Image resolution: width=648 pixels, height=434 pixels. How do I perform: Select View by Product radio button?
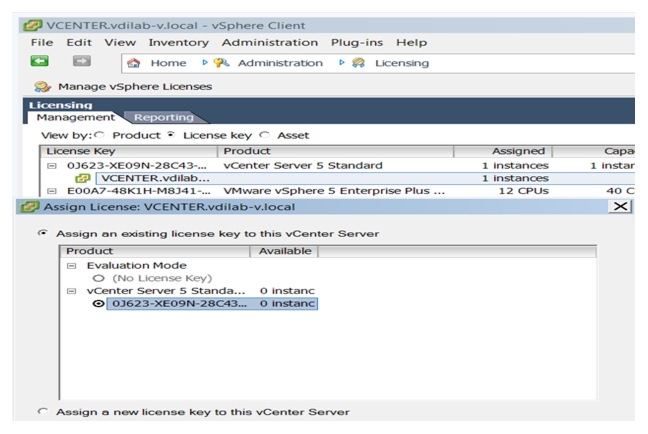99,135
